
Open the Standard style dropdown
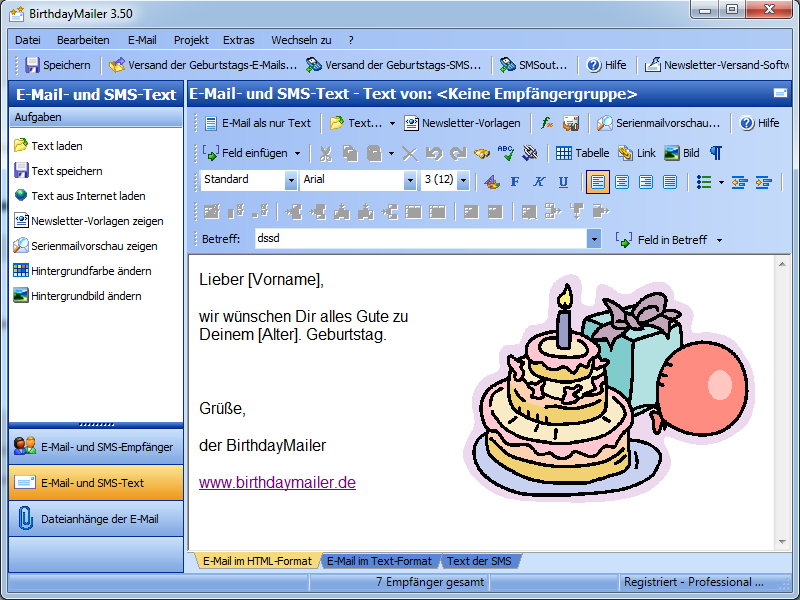point(291,180)
